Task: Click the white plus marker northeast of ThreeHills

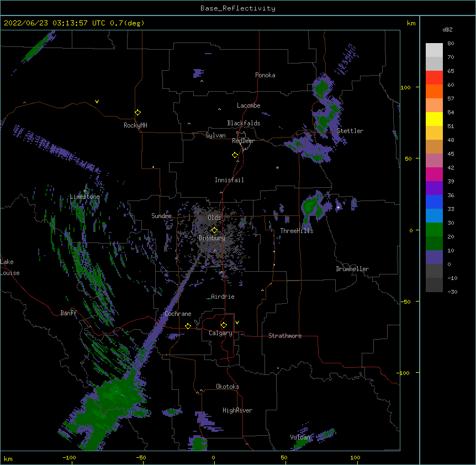Action: (x=338, y=207)
